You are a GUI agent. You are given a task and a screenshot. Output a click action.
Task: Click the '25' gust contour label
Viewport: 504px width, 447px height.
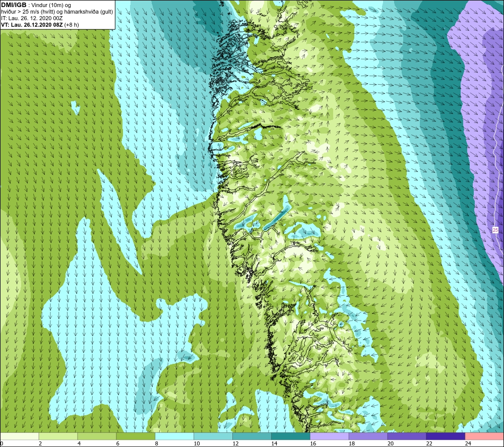coord(495,230)
